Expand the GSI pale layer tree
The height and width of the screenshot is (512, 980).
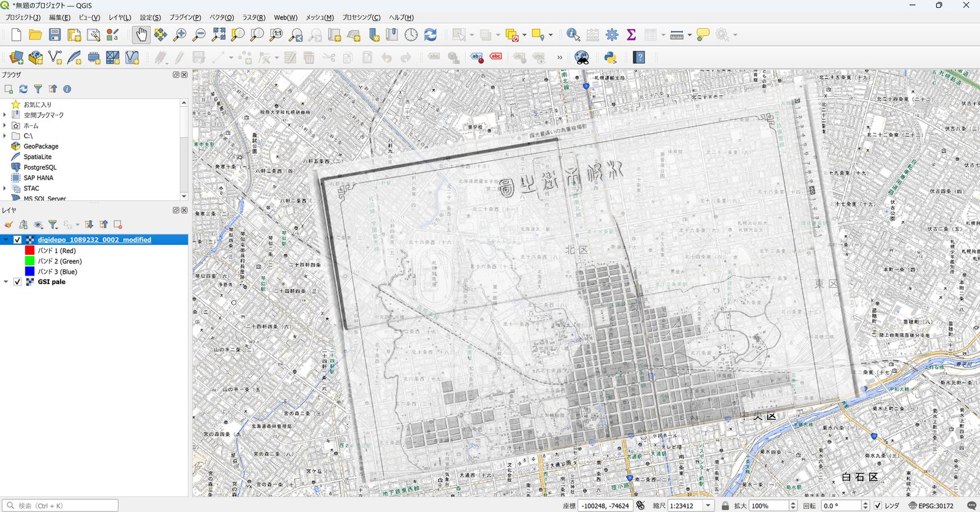(6, 282)
